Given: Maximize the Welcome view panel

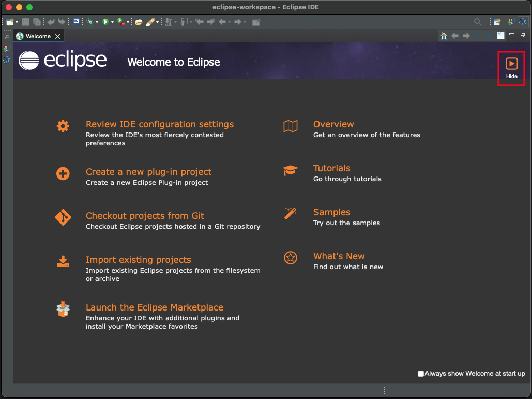Looking at the screenshot, I should (x=523, y=35).
